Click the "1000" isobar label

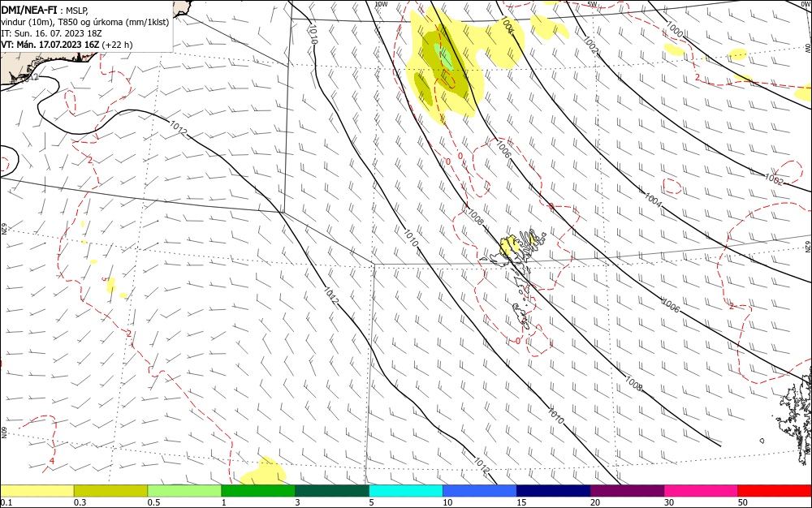tap(675, 29)
